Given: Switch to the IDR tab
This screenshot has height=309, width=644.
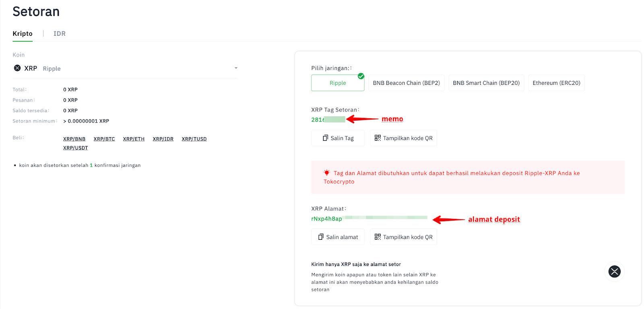Looking at the screenshot, I should tap(60, 33).
